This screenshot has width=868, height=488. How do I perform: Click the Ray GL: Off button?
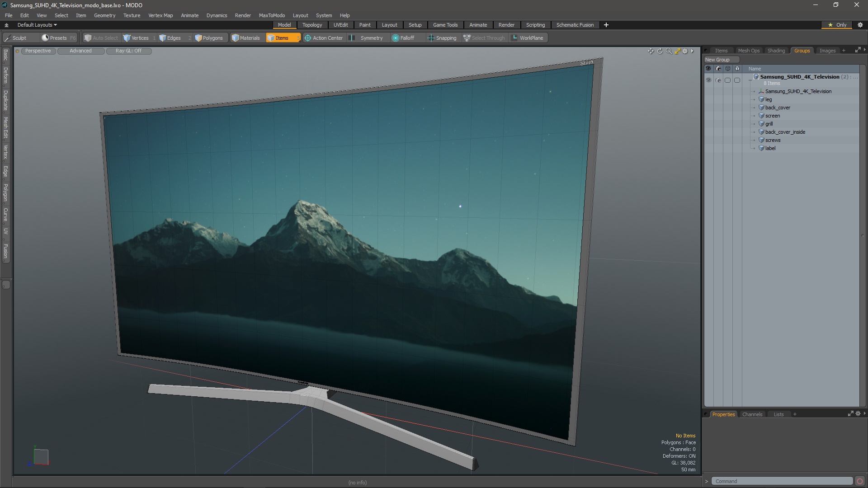(128, 51)
